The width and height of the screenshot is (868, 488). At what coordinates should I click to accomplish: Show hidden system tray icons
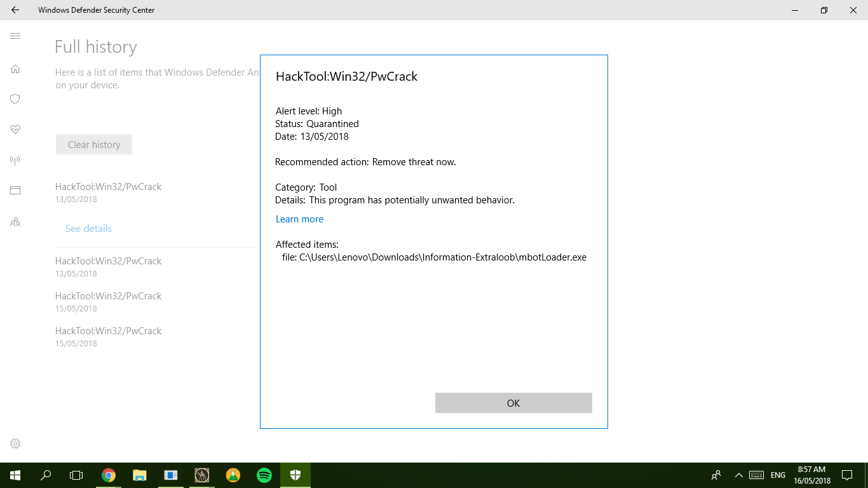click(x=738, y=475)
